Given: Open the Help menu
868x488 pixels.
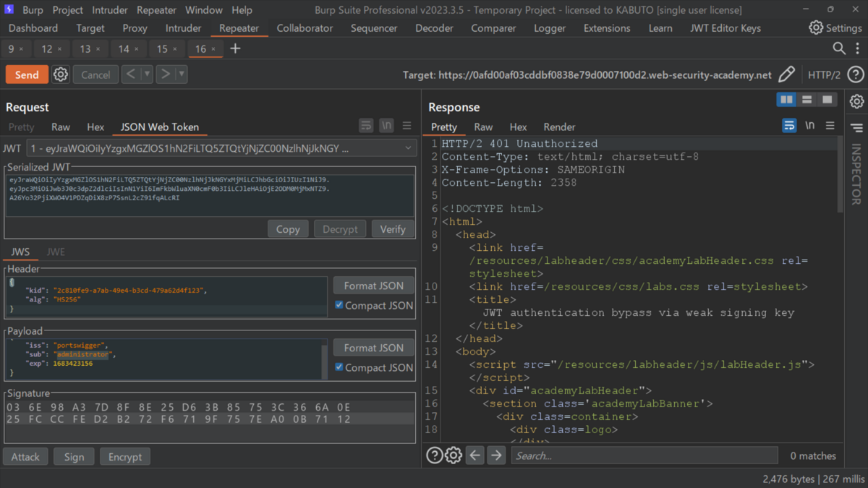Looking at the screenshot, I should pos(242,10).
